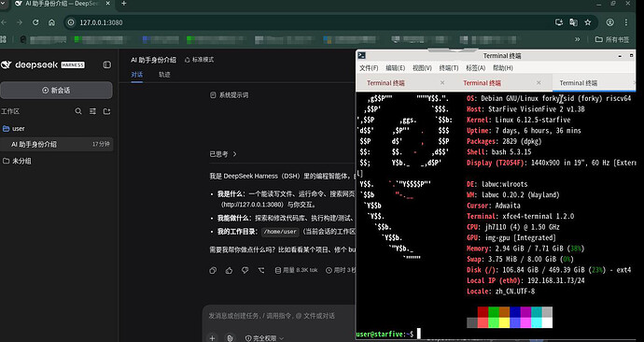Click terminal line Local IP 192.168.31.73/24
The width and height of the screenshot is (644, 342).
click(x=525, y=280)
